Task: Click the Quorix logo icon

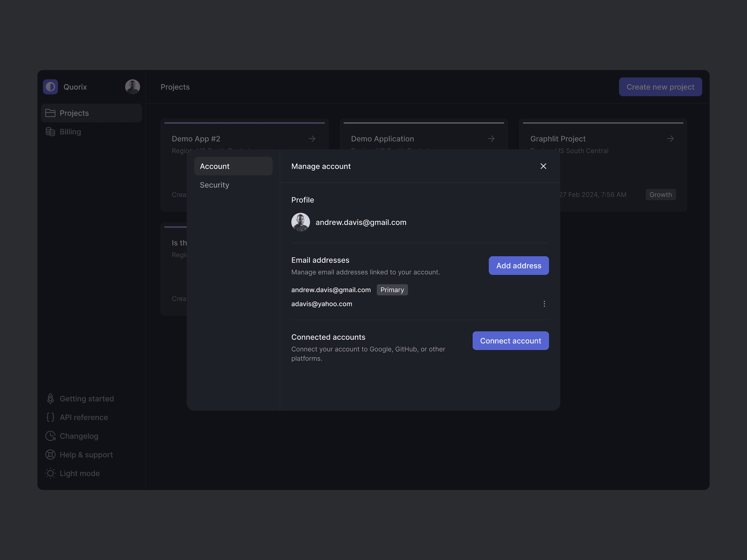Action: pos(50,87)
